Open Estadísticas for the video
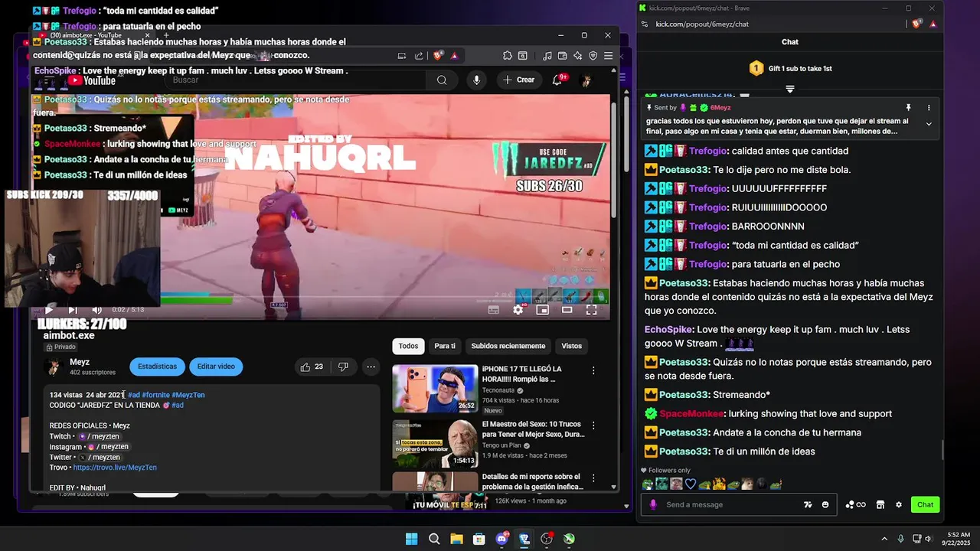 (157, 367)
